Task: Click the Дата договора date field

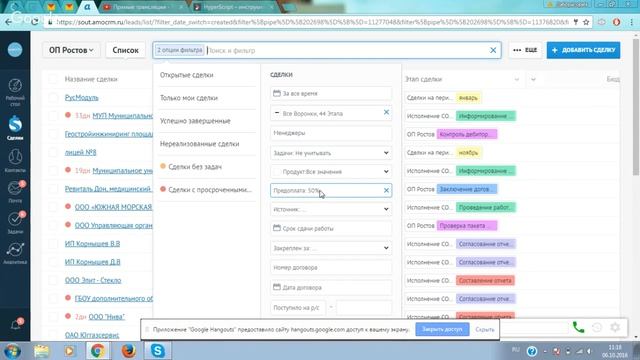Action: tap(331, 287)
